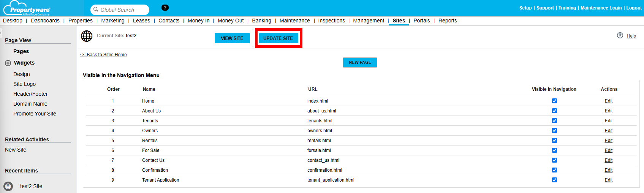Disable navigation visibility for Tenant Application
Image resolution: width=644 pixels, height=193 pixels.
[x=554, y=180]
